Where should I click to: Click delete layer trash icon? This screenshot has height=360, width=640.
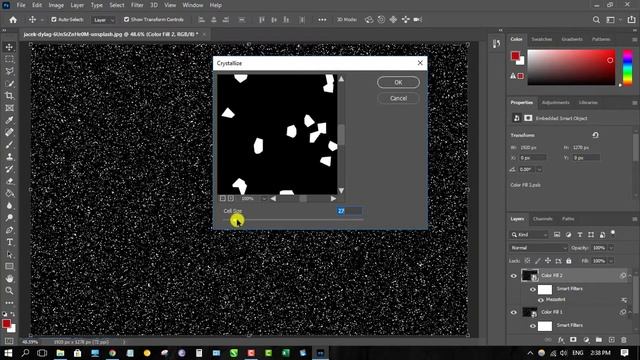tap(623, 340)
